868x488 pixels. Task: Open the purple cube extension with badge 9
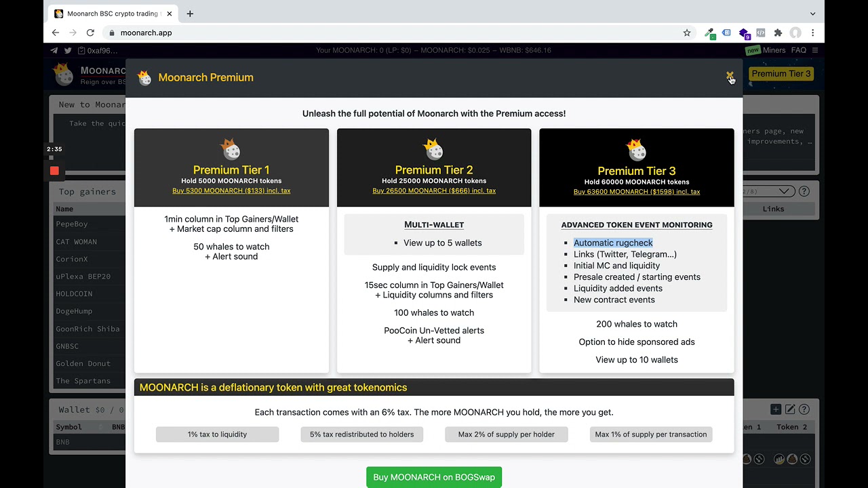click(744, 33)
